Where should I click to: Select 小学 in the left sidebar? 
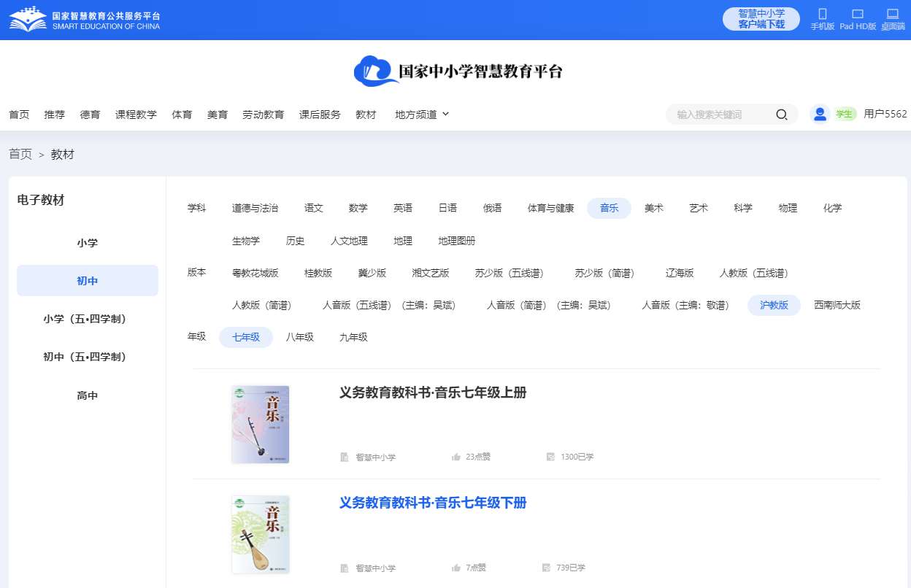pyautogui.click(x=88, y=243)
